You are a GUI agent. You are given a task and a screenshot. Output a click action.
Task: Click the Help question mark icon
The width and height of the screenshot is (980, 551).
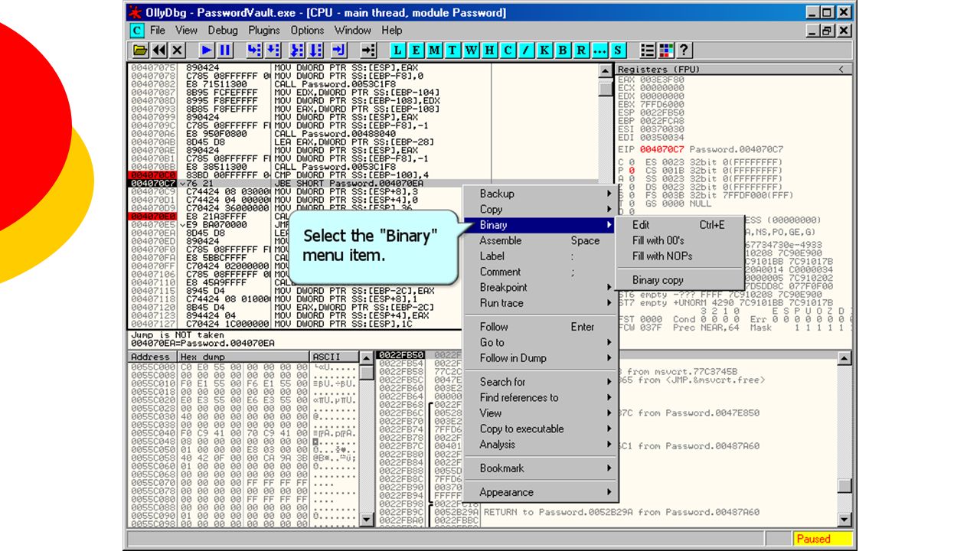click(684, 51)
